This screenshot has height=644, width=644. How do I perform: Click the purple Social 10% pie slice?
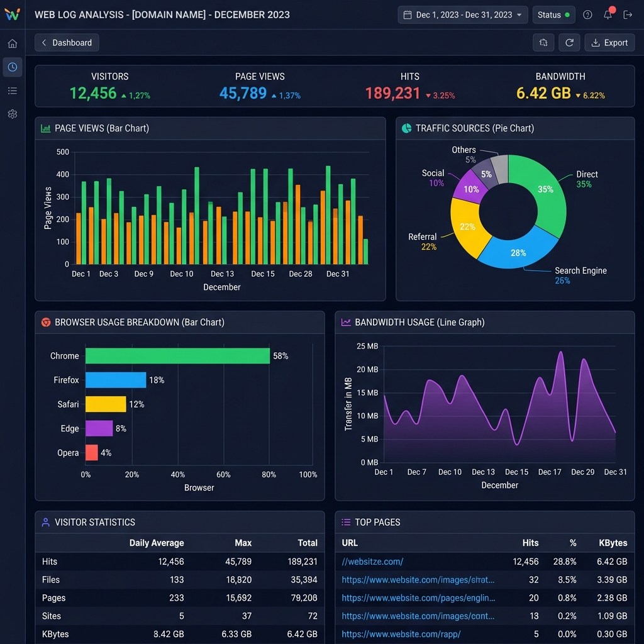tap(470, 188)
